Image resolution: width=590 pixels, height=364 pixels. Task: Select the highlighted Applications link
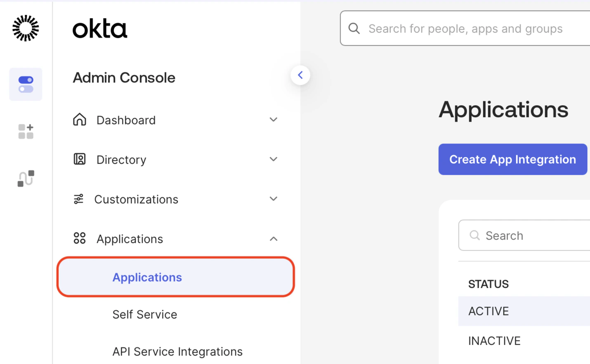(x=147, y=277)
